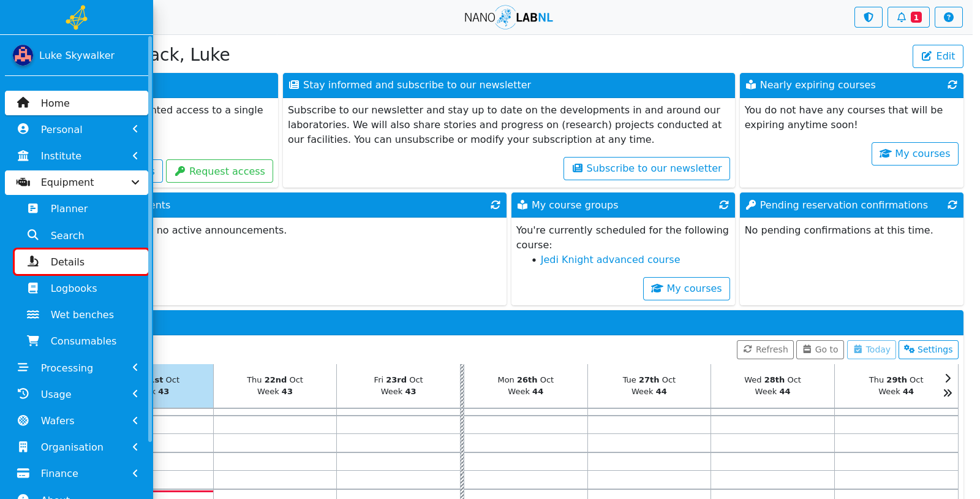Viewport: 980px width, 499px height.
Task: Refresh the My course groups panel
Action: [724, 205]
